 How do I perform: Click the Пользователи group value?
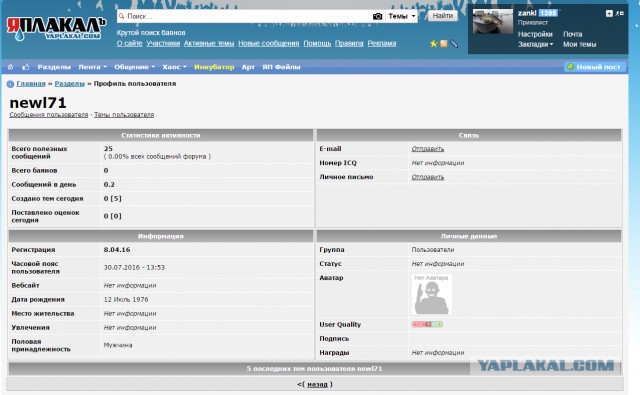point(433,250)
